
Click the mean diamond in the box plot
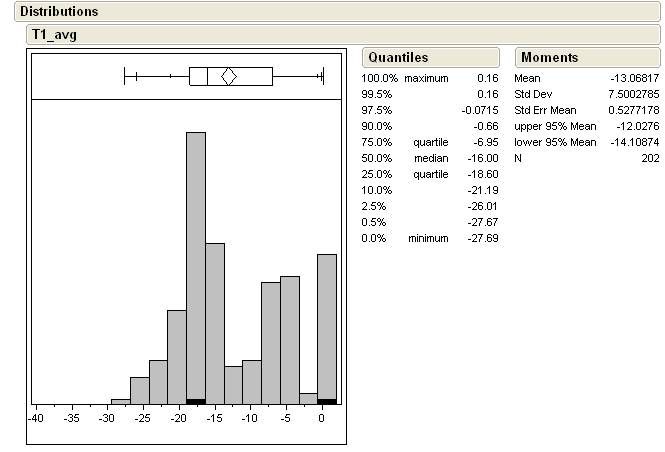click(x=228, y=76)
